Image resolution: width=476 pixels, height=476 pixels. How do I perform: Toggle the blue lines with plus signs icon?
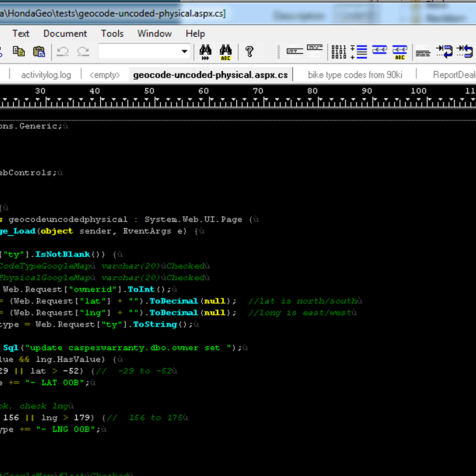(359, 52)
